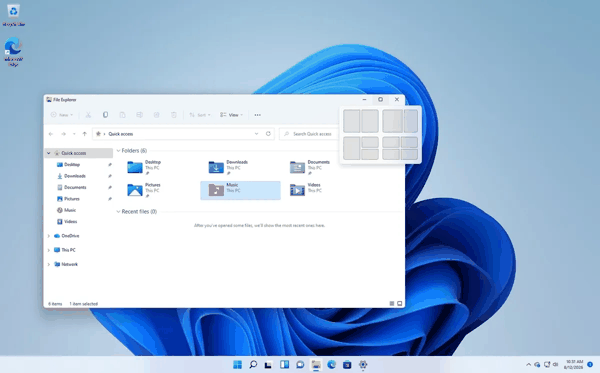600x373 pixels.
Task: Open the Recycle Bin desktop icon
Action: coord(13,15)
